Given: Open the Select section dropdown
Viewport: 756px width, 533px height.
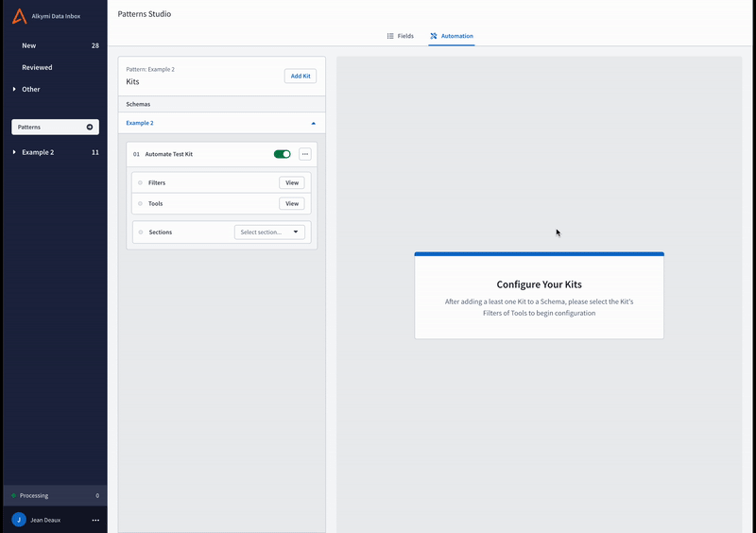Looking at the screenshot, I should point(269,232).
